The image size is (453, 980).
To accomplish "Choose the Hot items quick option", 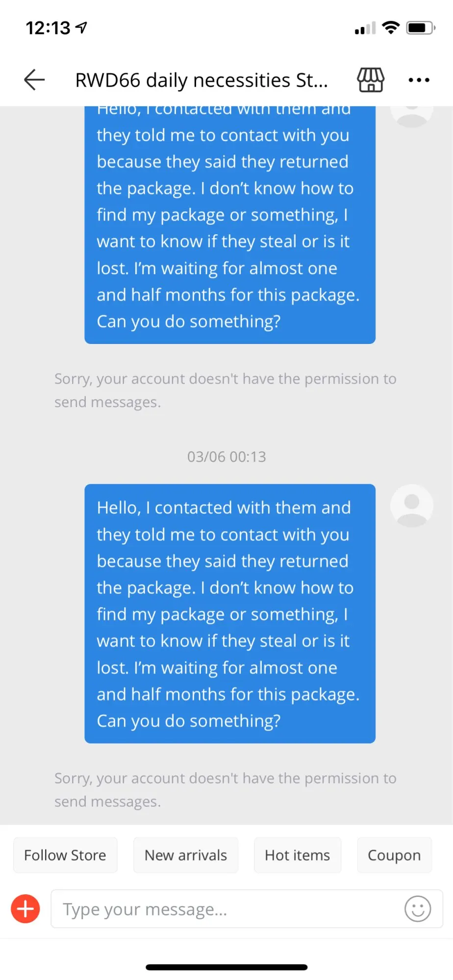I will point(298,855).
